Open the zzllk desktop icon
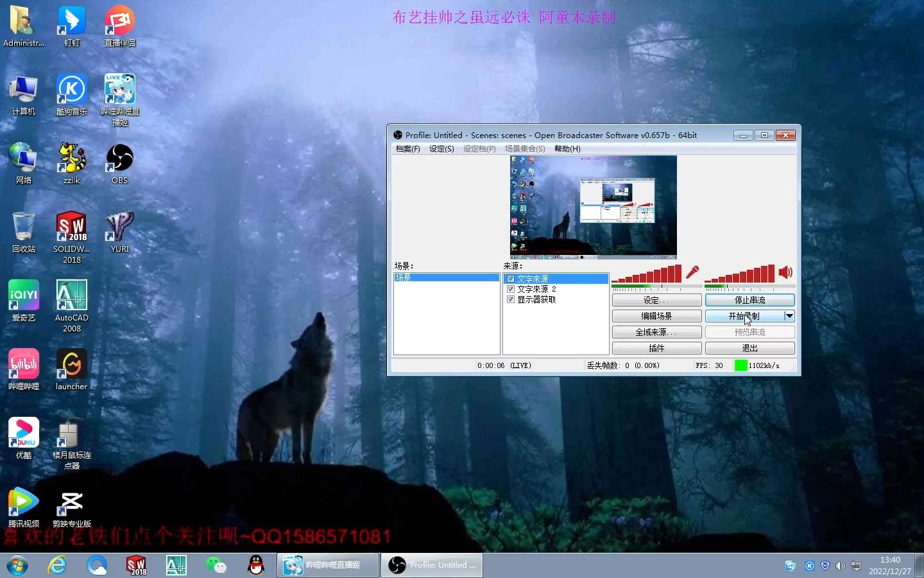 pyautogui.click(x=72, y=164)
